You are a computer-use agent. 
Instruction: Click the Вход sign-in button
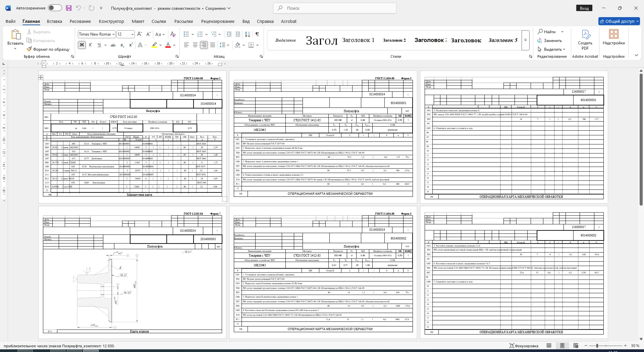point(584,8)
